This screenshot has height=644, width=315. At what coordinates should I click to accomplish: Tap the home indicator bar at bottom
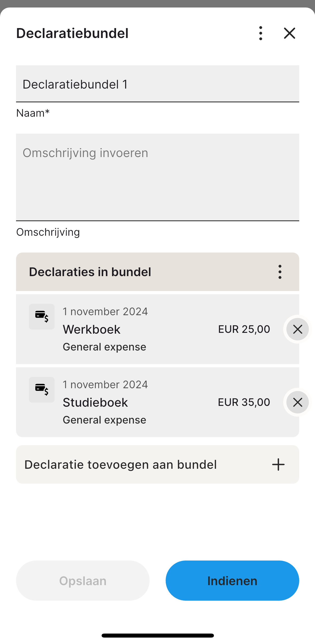click(x=158, y=635)
